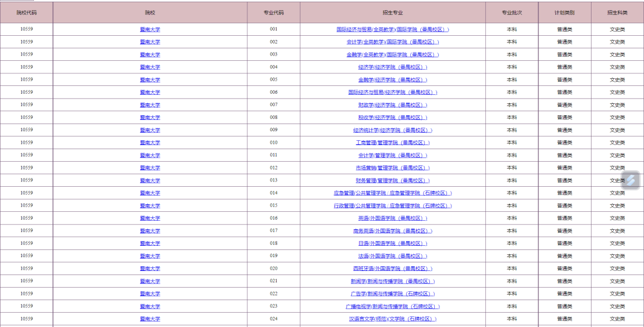Screen dimensions: 644x327
Task: Select major code cell 023
Action: click(274, 306)
